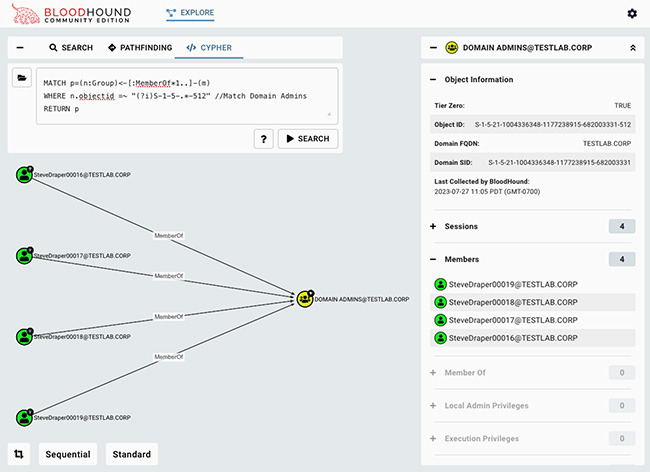Expand the Sessions section
Image resolution: width=650 pixels, height=472 pixels.
coord(433,227)
